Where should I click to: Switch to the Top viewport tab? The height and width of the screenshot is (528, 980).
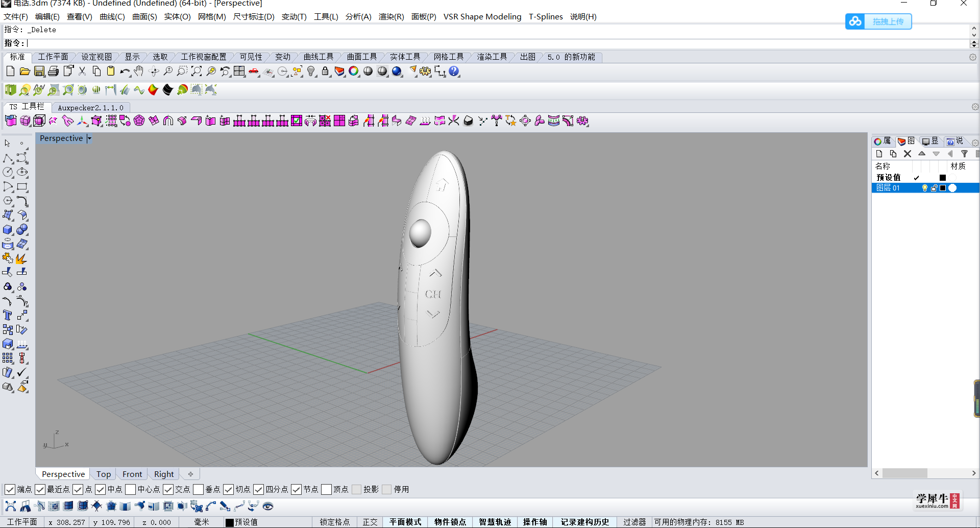pyautogui.click(x=104, y=474)
